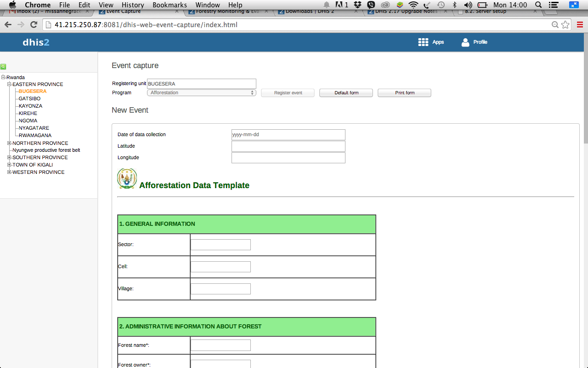
Task: Open the Apps grid icon
Action: point(423,42)
